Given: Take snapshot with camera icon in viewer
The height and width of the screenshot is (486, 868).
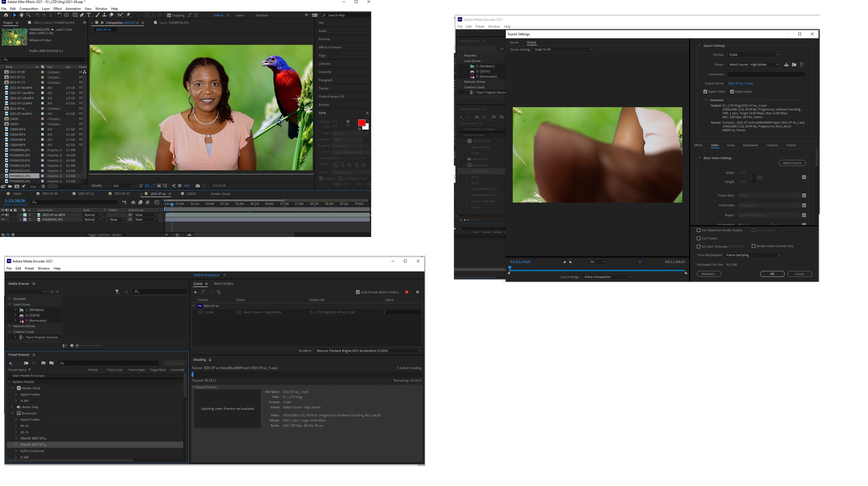Looking at the screenshot, I should click(x=197, y=186).
